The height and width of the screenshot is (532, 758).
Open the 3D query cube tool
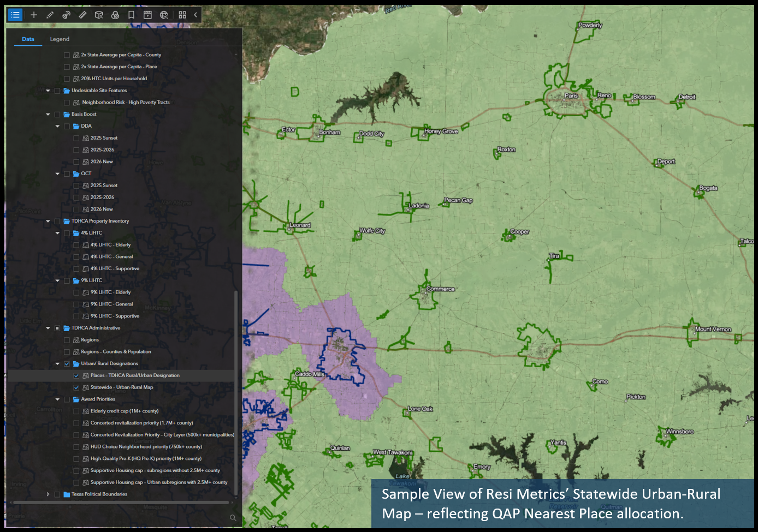pyautogui.click(x=99, y=15)
